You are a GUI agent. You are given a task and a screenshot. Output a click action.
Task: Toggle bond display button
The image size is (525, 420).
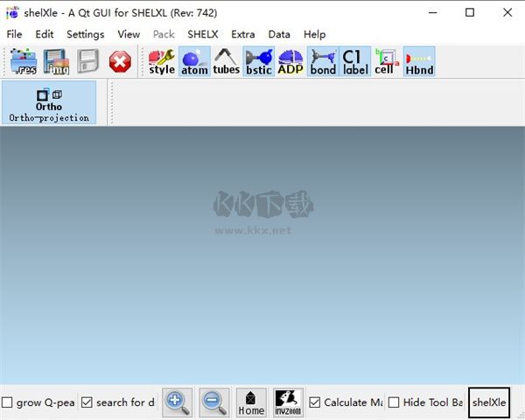[323, 61]
